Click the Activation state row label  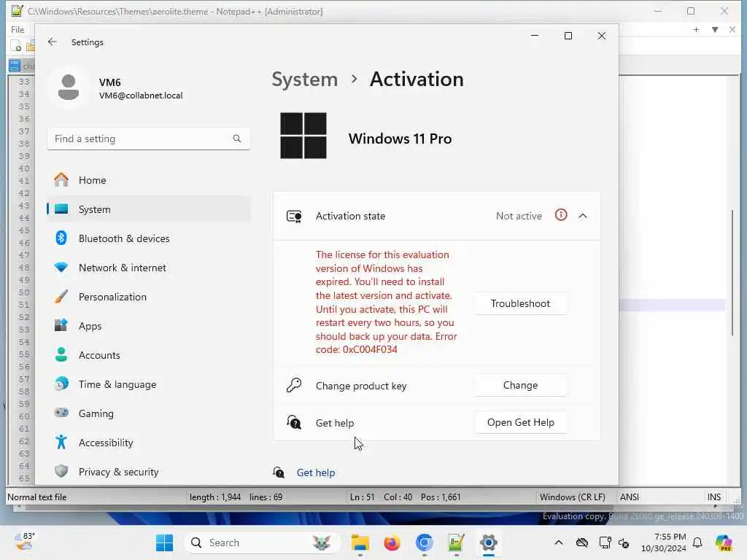pos(350,216)
